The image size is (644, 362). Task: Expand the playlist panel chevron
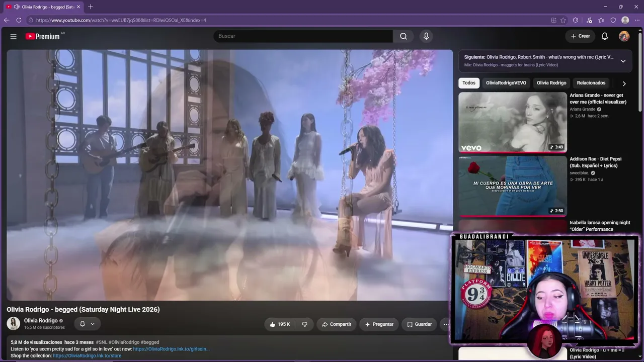point(623,61)
